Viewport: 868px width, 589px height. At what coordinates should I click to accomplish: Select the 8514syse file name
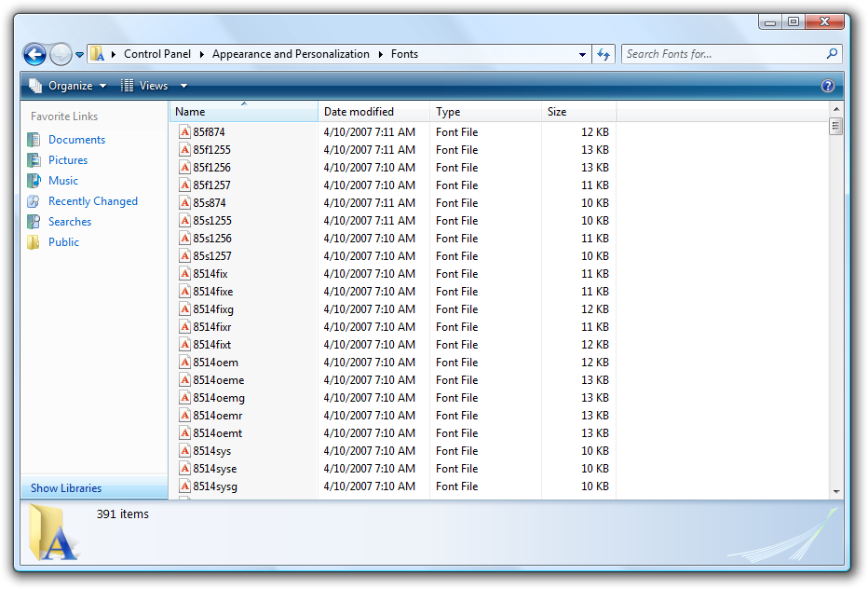[215, 469]
